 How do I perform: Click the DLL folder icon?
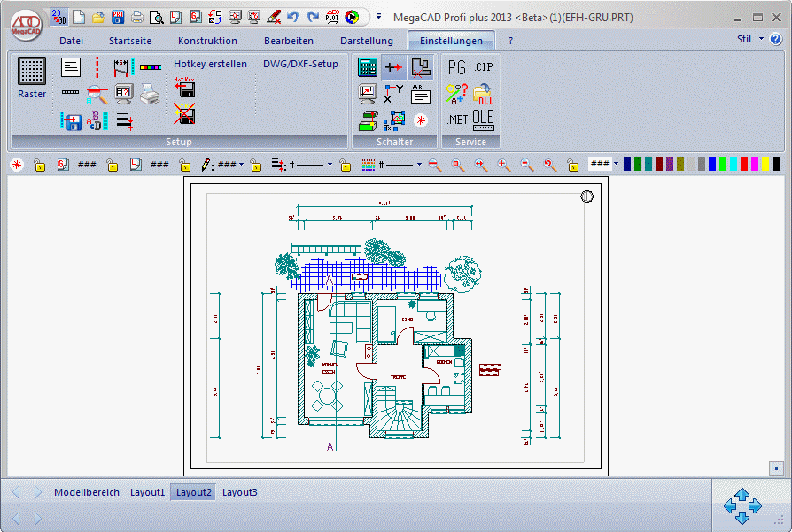pos(483,95)
